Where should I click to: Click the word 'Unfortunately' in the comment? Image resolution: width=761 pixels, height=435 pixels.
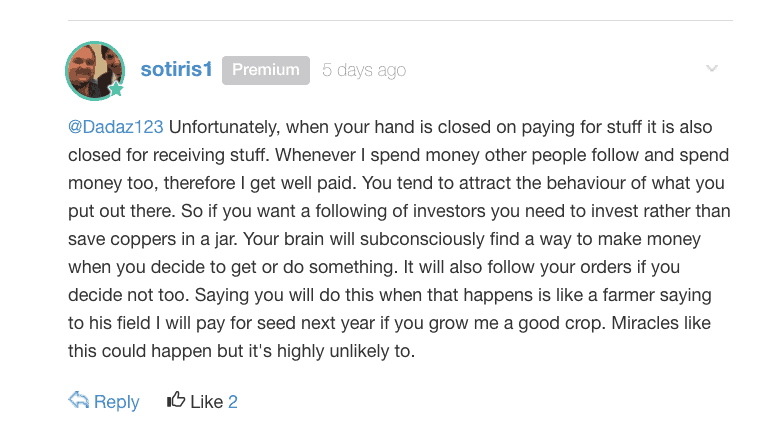[x=224, y=127]
